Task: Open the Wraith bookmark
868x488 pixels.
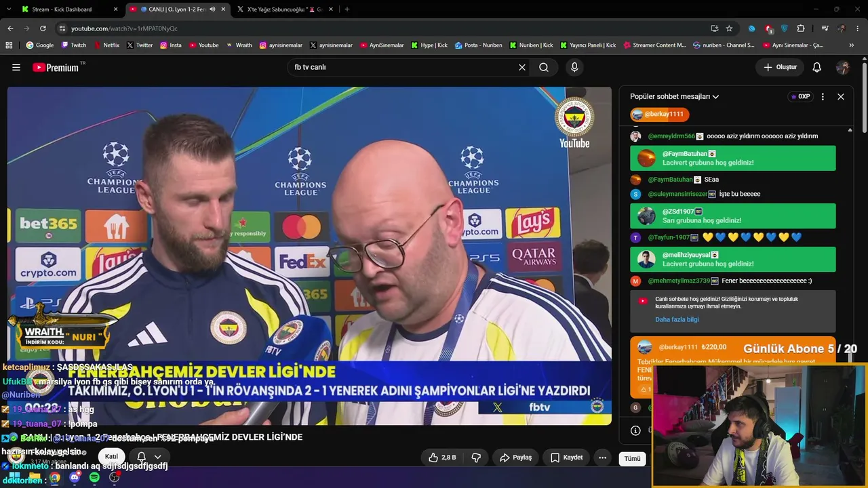Action: tap(239, 45)
